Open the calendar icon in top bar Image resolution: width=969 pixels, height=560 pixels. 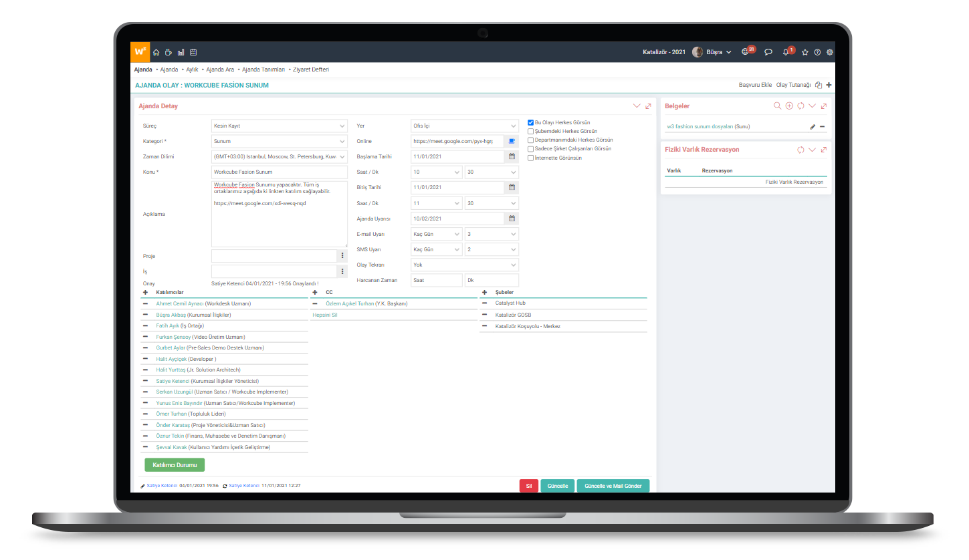193,52
